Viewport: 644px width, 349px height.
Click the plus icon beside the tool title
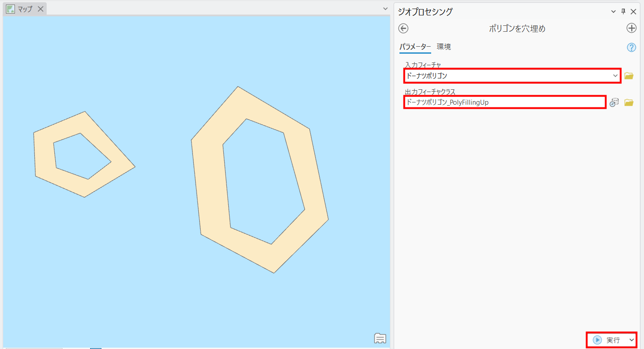pos(631,28)
